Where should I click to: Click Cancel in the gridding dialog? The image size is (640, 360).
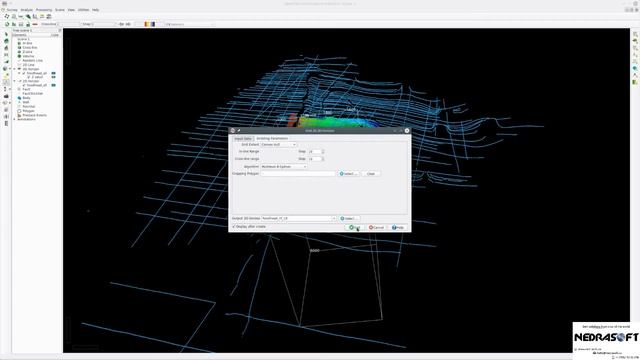[x=376, y=227]
